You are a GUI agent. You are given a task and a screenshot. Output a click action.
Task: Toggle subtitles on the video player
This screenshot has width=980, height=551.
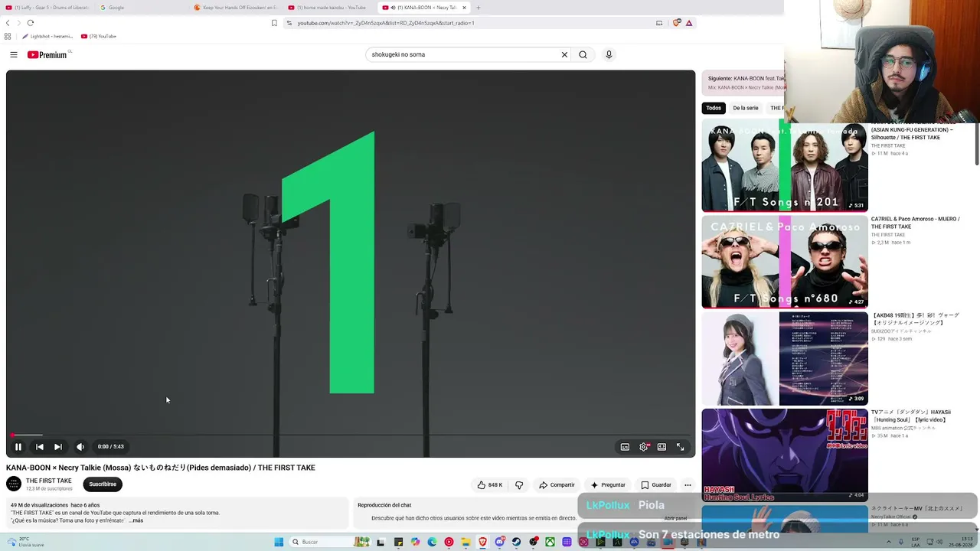click(625, 447)
